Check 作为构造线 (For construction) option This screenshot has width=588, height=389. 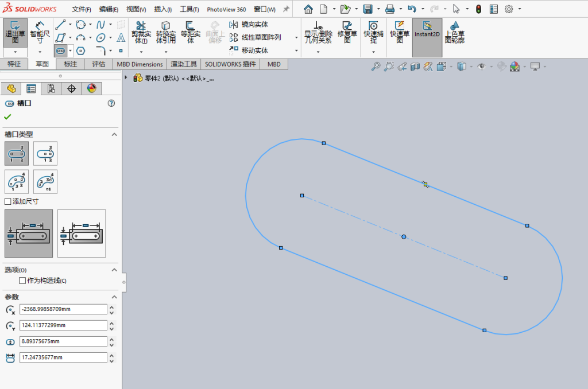point(22,281)
